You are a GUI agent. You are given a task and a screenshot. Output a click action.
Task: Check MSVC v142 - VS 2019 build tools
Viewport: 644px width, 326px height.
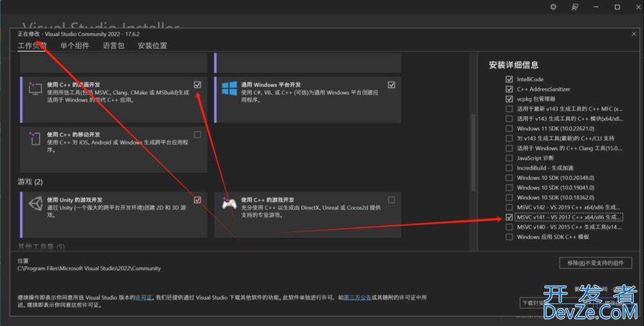click(x=509, y=207)
